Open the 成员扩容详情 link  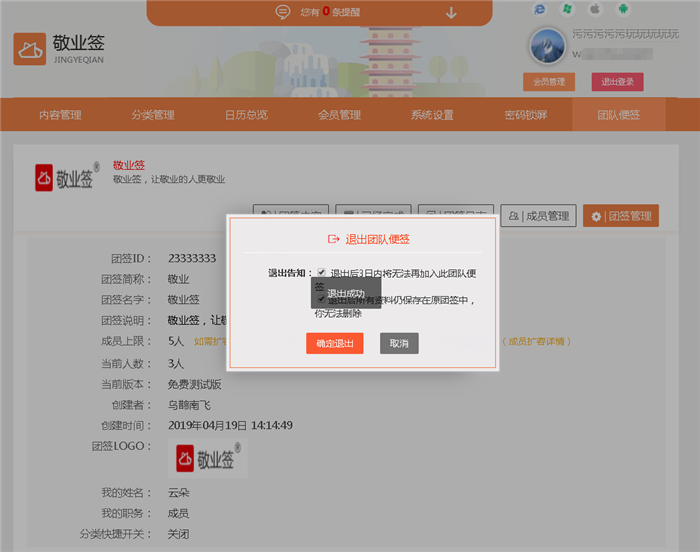[536, 341]
